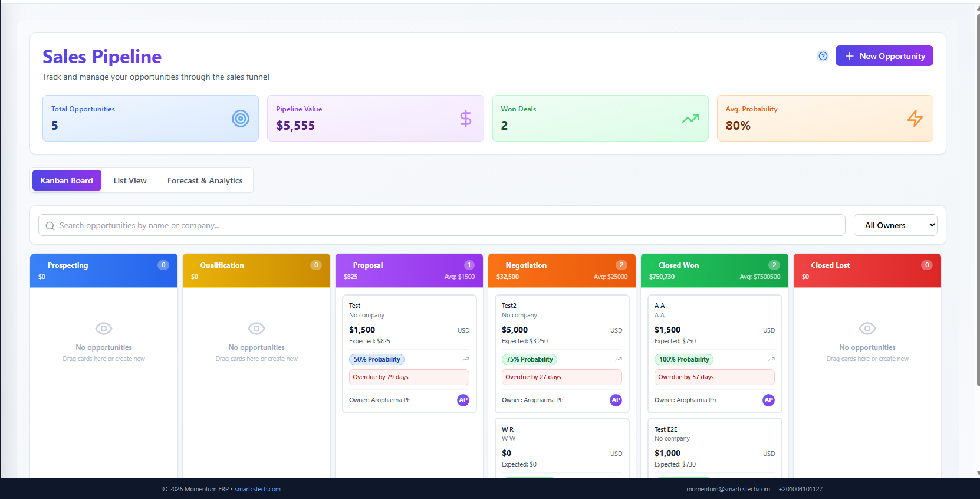Click Closed Lost count badge
The width and height of the screenshot is (980, 499).
927,265
